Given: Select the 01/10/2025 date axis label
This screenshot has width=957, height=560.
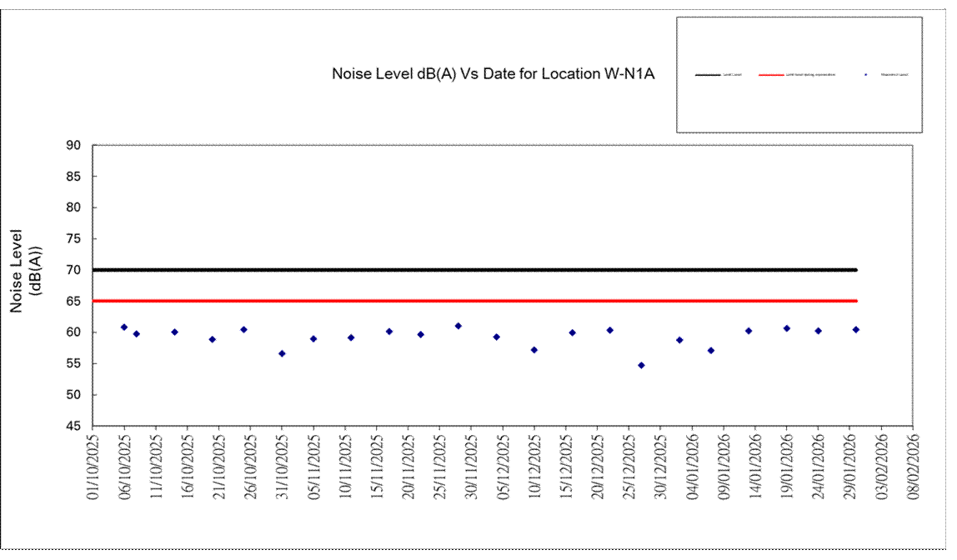Looking at the screenshot, I should (93, 466).
